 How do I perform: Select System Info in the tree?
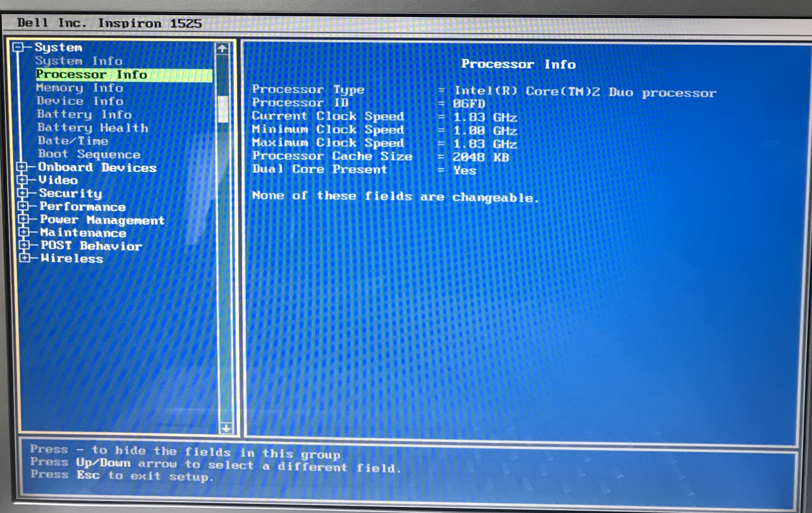[79, 61]
